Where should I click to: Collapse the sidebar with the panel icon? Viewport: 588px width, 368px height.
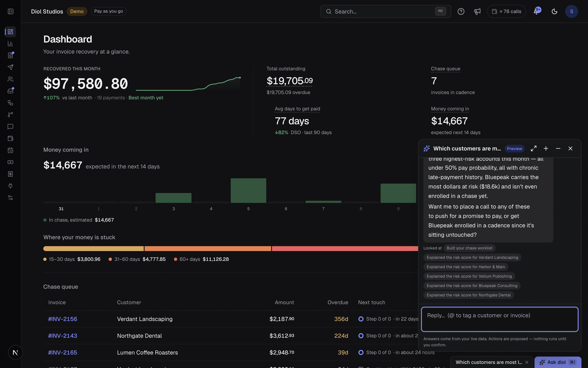click(x=10, y=11)
